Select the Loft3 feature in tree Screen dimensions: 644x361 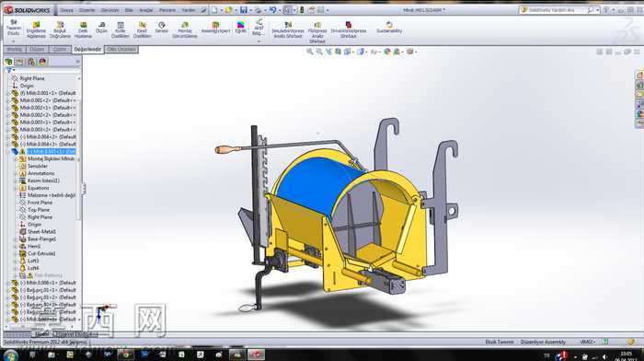(33, 262)
